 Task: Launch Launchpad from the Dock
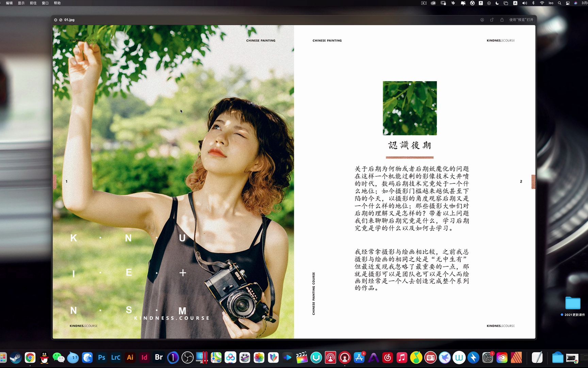(x=3, y=357)
